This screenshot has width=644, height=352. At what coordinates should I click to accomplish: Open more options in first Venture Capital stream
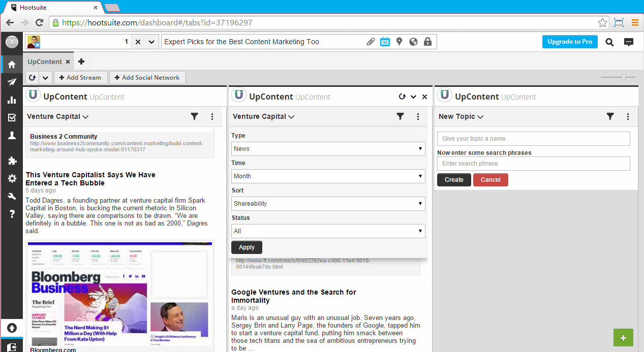(x=212, y=116)
